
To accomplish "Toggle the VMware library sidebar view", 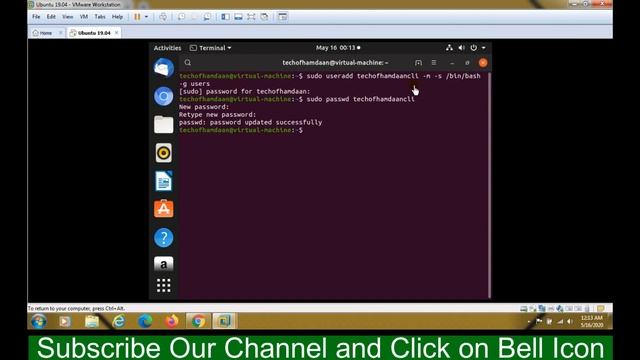I will tap(225, 17).
